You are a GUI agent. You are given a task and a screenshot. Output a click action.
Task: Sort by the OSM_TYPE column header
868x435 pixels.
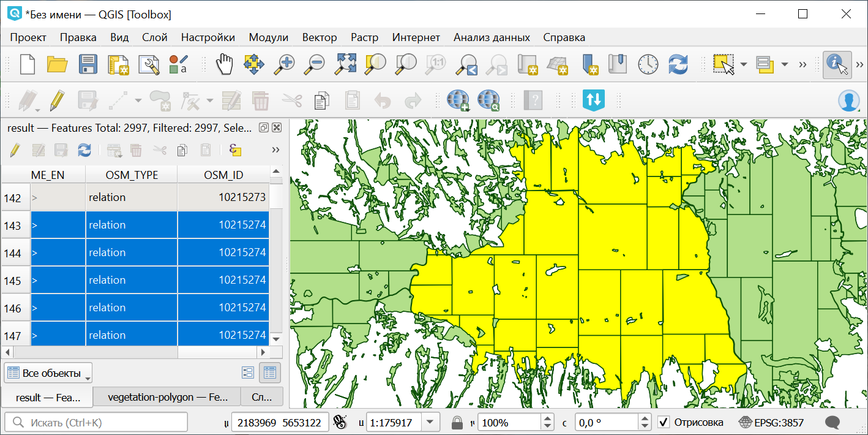pos(132,175)
